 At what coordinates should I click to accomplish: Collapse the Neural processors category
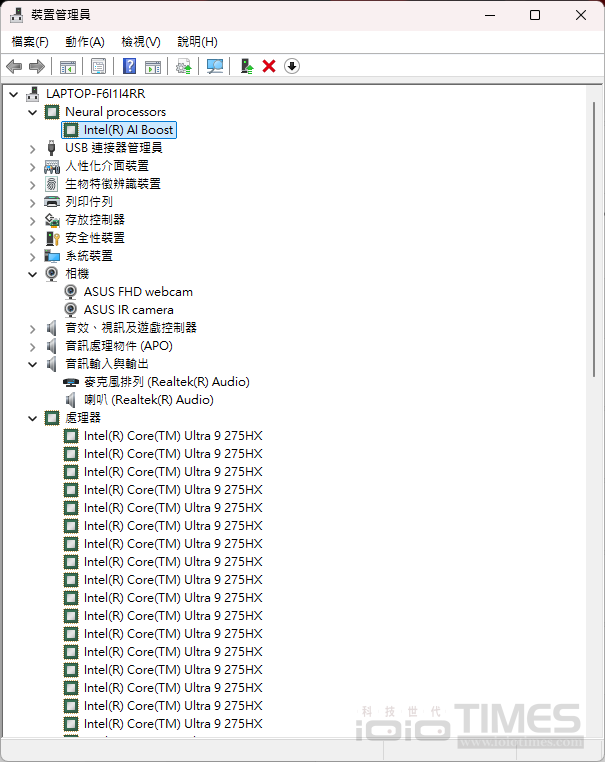33,113
